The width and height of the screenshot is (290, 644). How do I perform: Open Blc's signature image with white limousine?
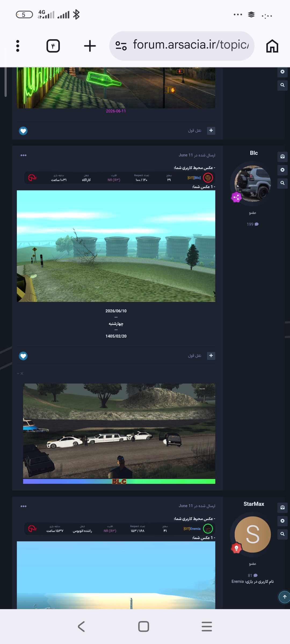coord(119,434)
